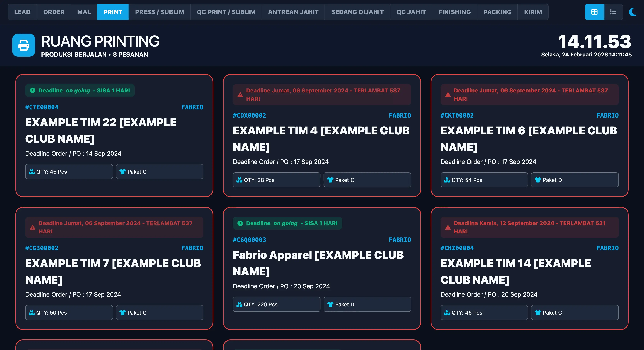Viewport: 644px width, 350px height.
Task: Open EXAMPLE TIM 7 order card title
Action: 113,271
